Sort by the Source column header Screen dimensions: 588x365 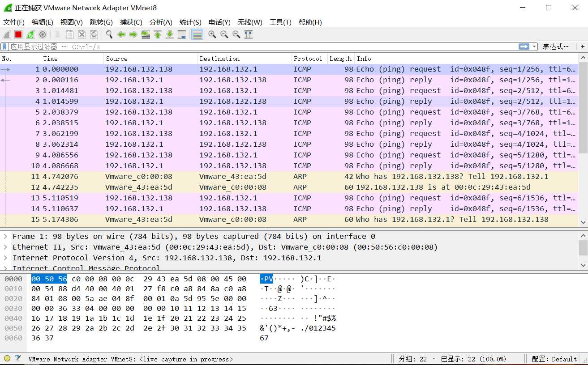[150, 59]
